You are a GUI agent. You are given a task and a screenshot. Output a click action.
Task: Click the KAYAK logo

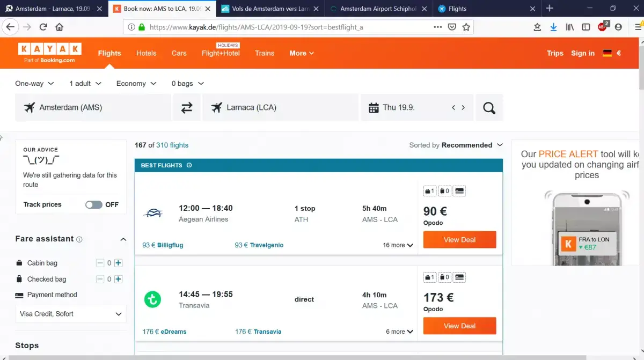[49, 53]
